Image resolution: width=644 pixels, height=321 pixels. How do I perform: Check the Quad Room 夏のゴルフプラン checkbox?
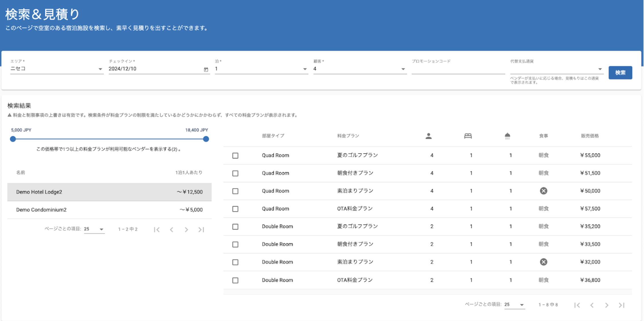click(x=235, y=155)
